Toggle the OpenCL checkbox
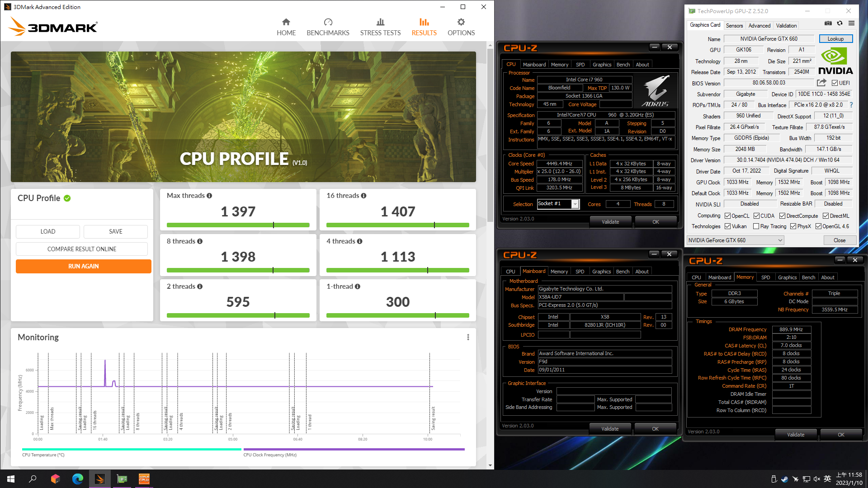 (x=727, y=216)
